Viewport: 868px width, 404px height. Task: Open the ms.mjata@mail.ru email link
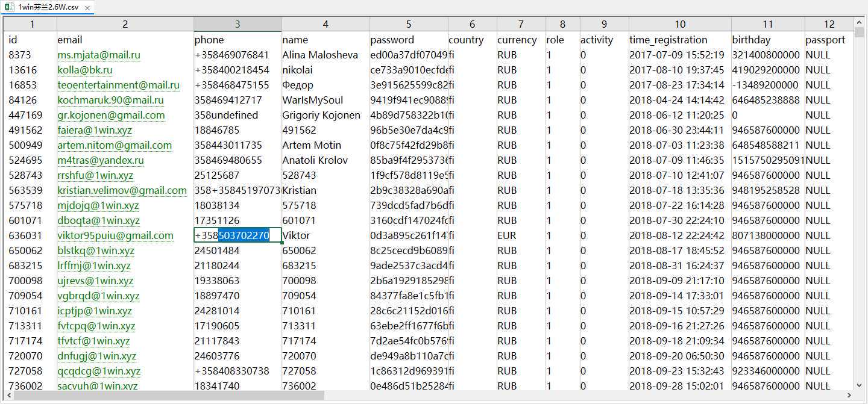(99, 55)
